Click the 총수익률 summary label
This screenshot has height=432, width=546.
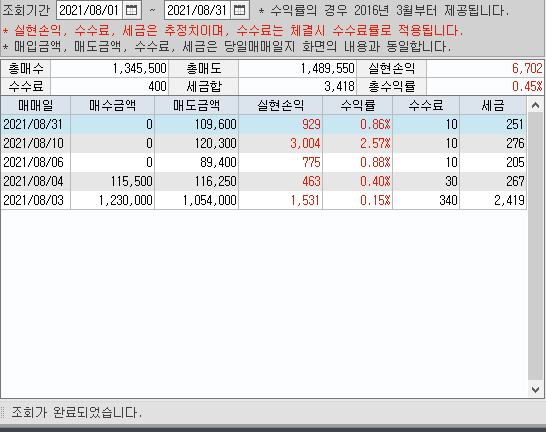[392, 86]
